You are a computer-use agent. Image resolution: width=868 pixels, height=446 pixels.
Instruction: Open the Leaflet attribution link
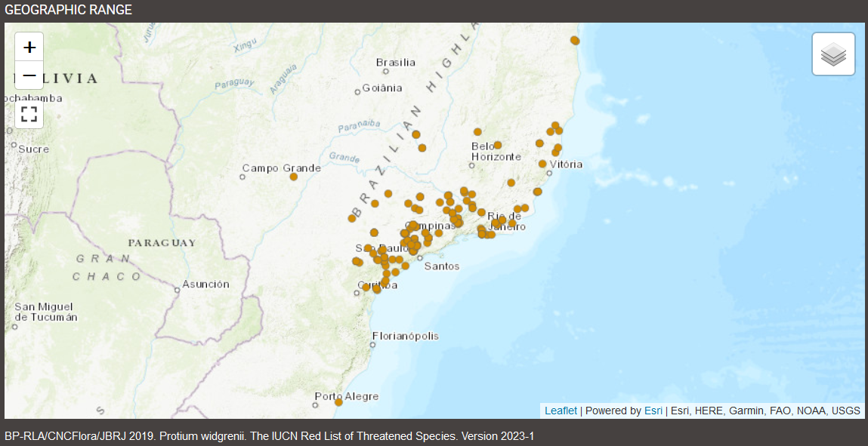coord(561,411)
